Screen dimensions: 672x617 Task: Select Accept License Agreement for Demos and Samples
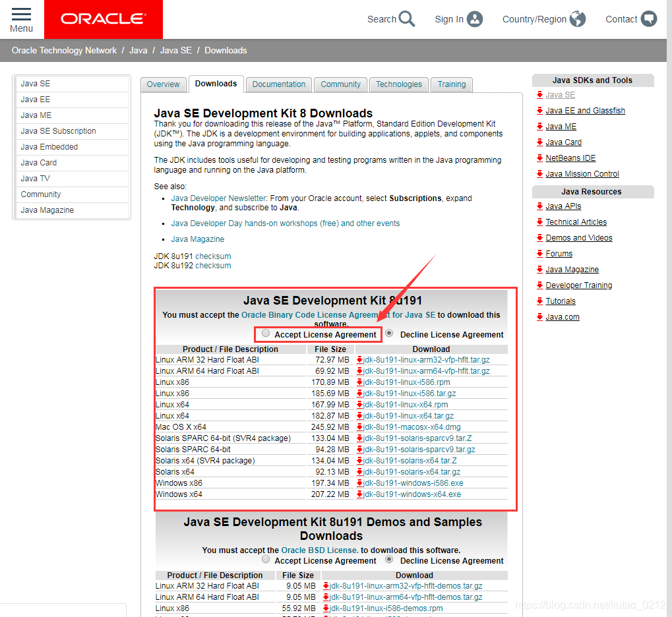coord(266,560)
